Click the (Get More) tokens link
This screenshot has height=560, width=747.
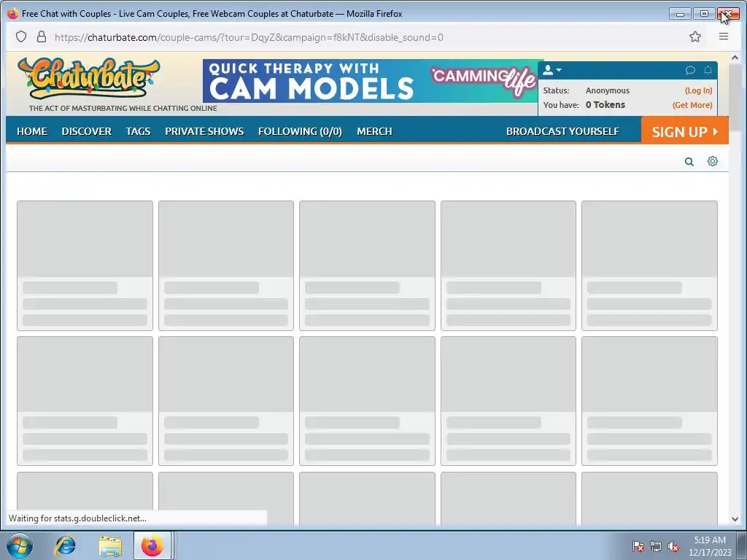click(x=692, y=105)
